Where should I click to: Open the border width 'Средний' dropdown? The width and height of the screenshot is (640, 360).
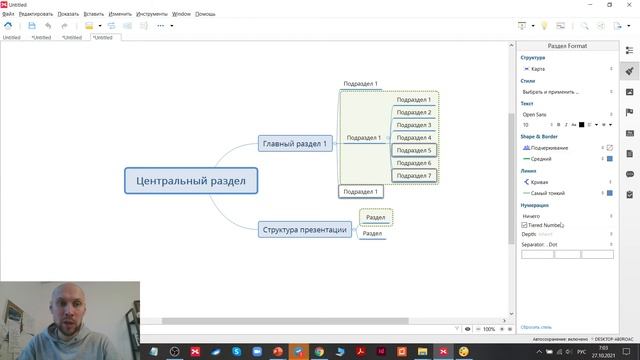563,159
